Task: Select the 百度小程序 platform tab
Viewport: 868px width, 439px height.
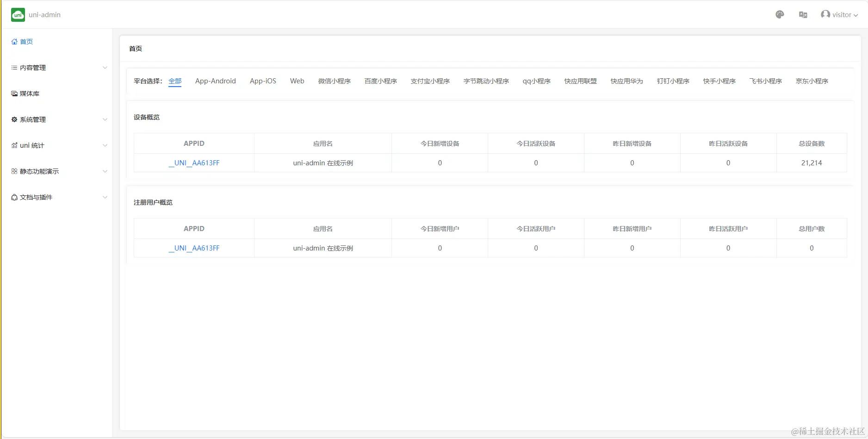Action: pos(381,81)
